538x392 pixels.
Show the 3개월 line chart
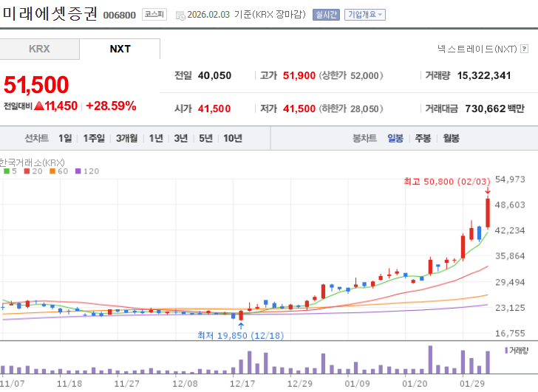(126, 138)
